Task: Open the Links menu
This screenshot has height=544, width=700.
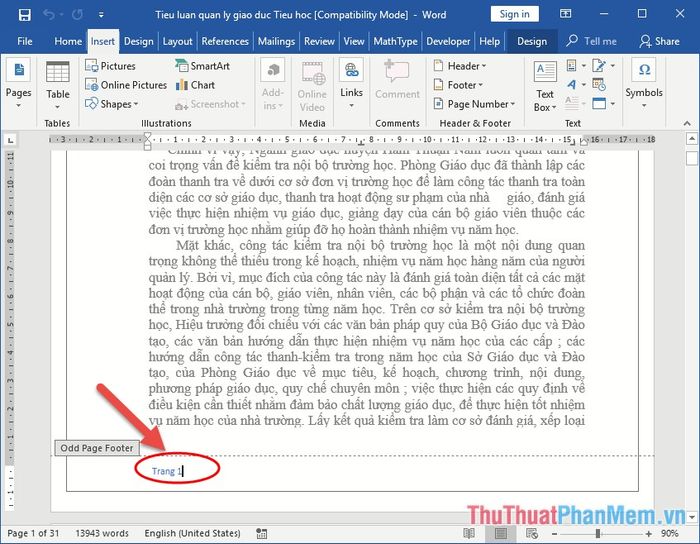Action: pos(351,84)
